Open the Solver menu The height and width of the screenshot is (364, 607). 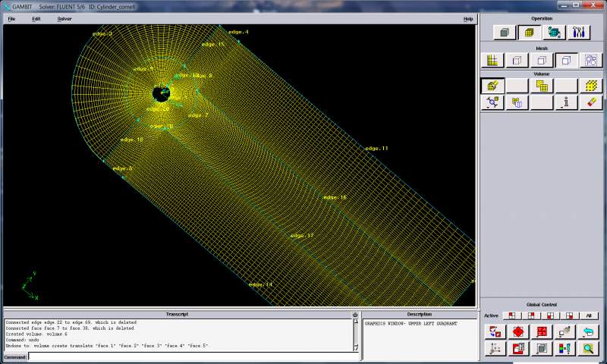[64, 18]
